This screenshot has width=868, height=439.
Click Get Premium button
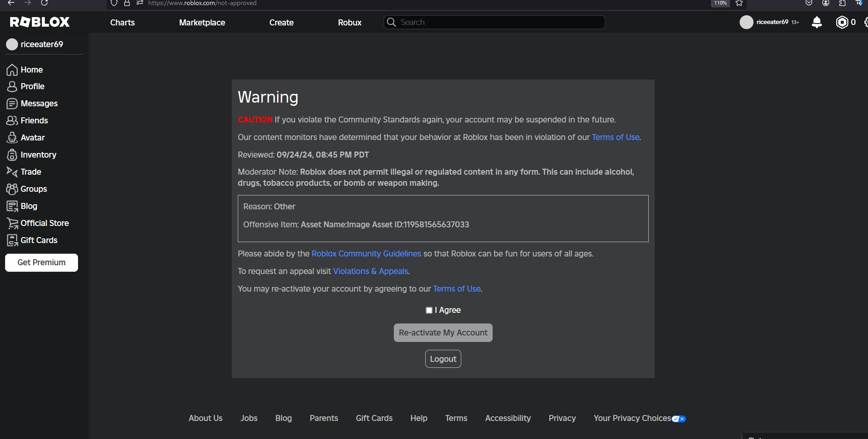coord(42,262)
